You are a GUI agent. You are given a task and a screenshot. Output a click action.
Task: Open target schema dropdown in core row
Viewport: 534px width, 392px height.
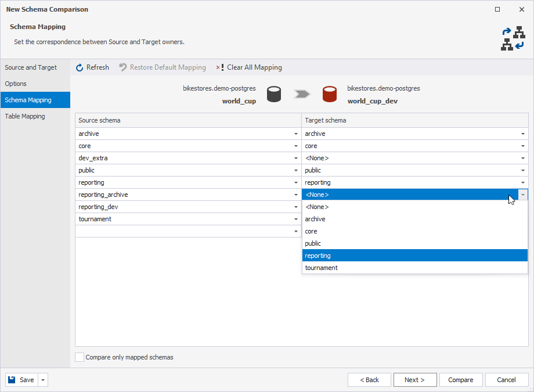523,146
